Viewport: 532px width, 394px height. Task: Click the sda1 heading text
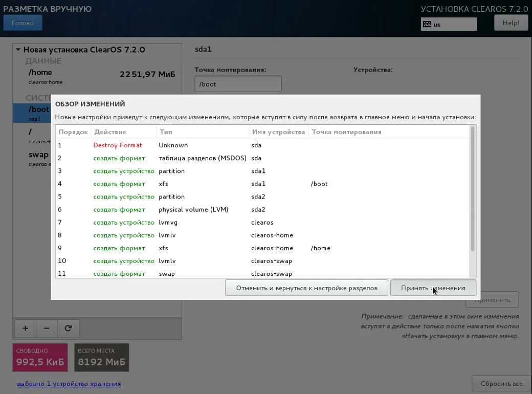pyautogui.click(x=203, y=49)
